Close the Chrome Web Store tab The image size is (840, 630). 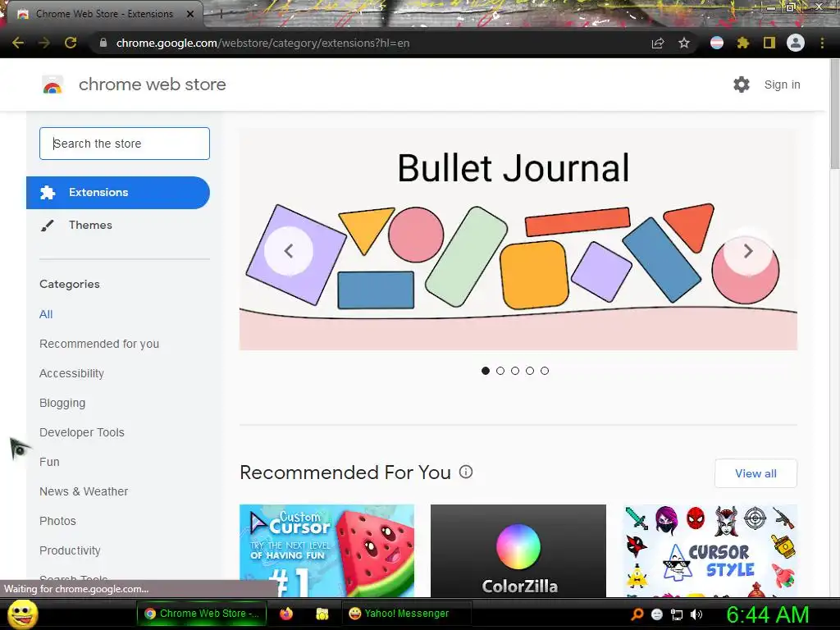click(190, 14)
